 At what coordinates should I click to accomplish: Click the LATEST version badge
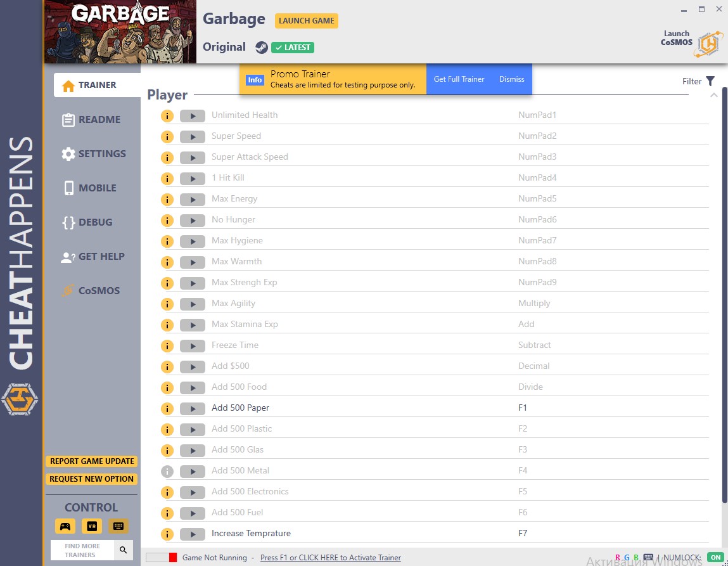(293, 48)
